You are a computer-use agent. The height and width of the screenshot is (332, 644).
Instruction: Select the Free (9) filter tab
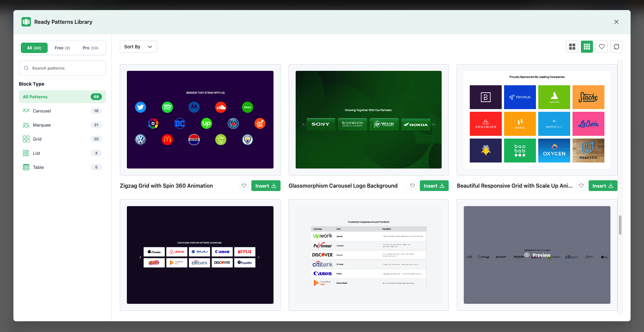[62, 48]
